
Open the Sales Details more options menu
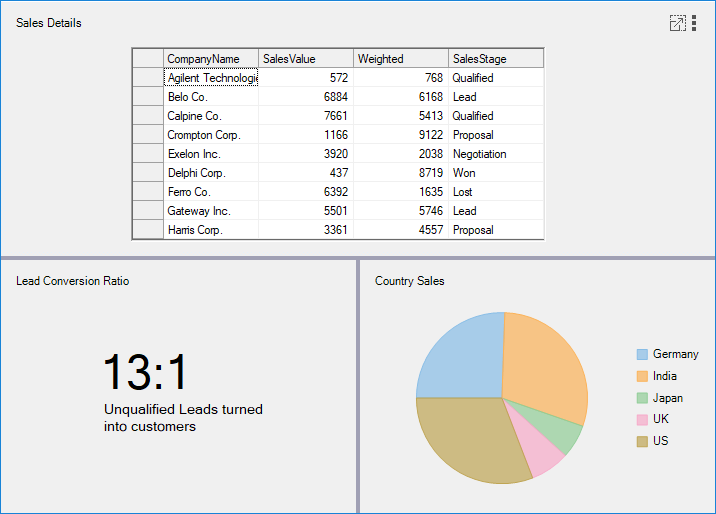pyautogui.click(x=694, y=23)
